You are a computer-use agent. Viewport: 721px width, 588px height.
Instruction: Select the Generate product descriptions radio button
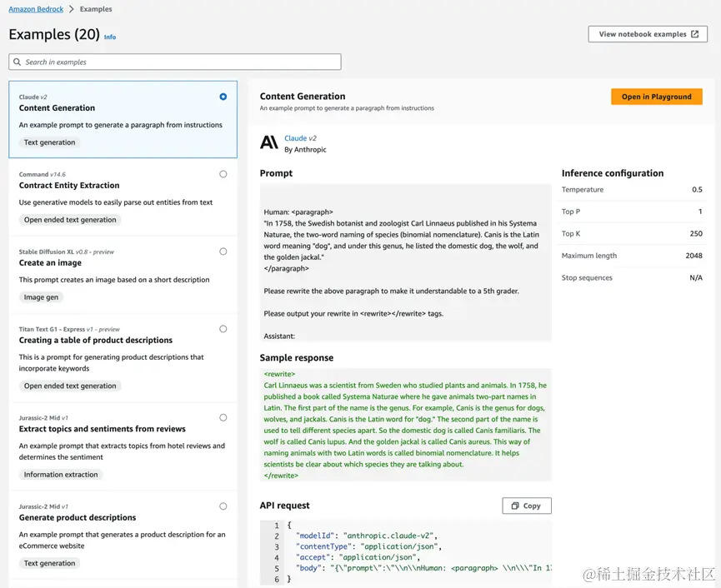click(223, 506)
